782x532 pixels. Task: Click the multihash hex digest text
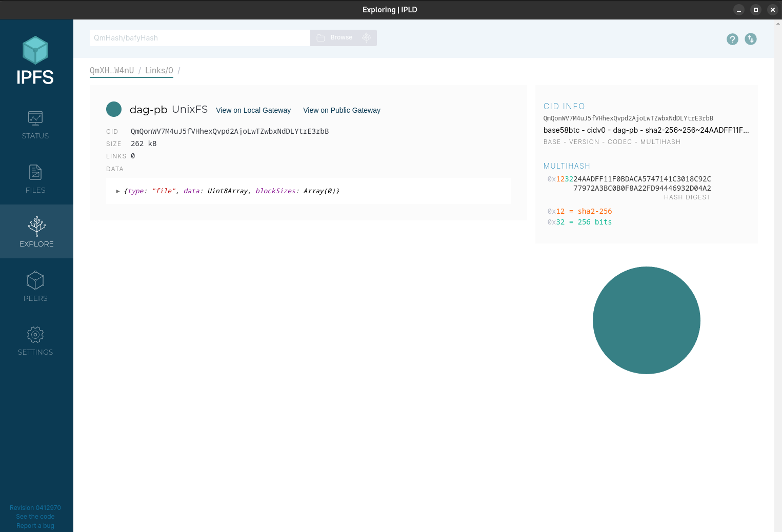(x=629, y=183)
